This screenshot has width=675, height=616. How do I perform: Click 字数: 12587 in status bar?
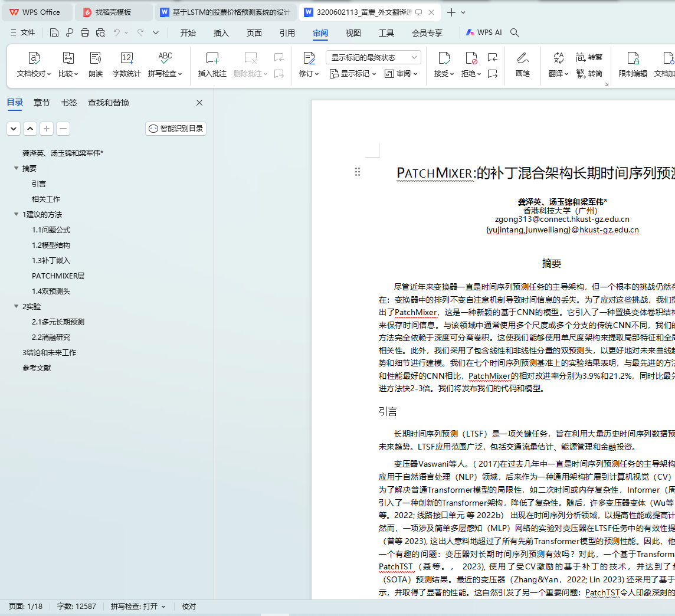point(77,606)
